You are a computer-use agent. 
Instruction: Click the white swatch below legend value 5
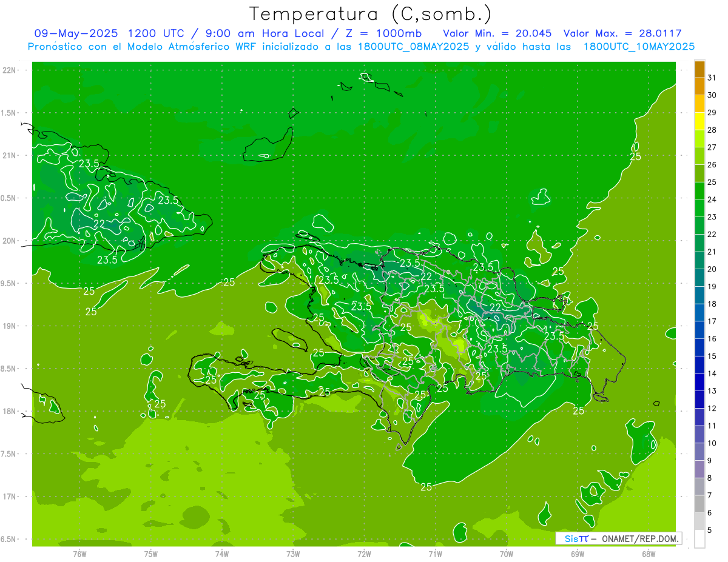699,539
